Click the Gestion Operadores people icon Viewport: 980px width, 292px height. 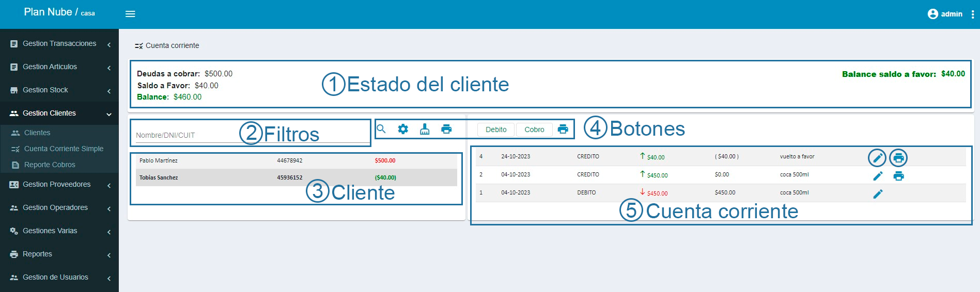click(x=14, y=208)
